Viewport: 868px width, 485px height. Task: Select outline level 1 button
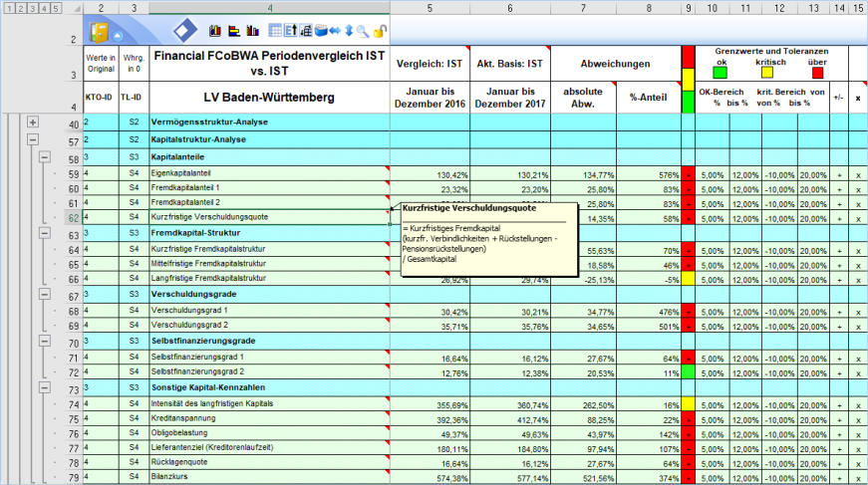pos(7,7)
